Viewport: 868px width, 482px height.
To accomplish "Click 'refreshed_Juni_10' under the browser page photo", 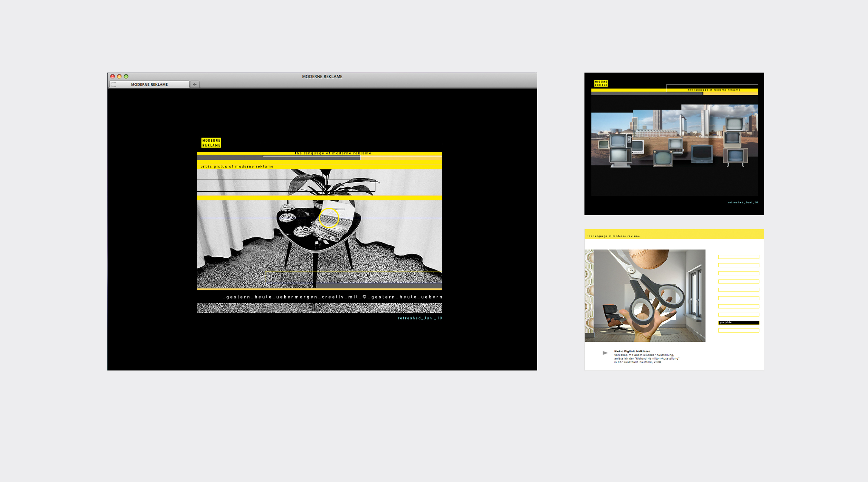I will pos(420,318).
